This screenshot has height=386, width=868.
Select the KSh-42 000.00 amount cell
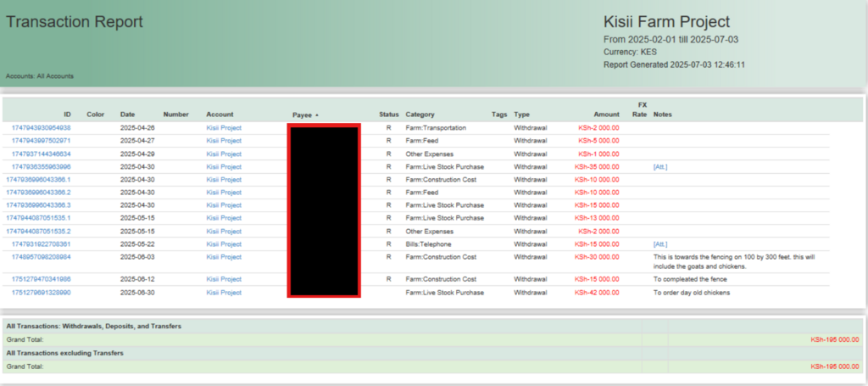(x=597, y=293)
